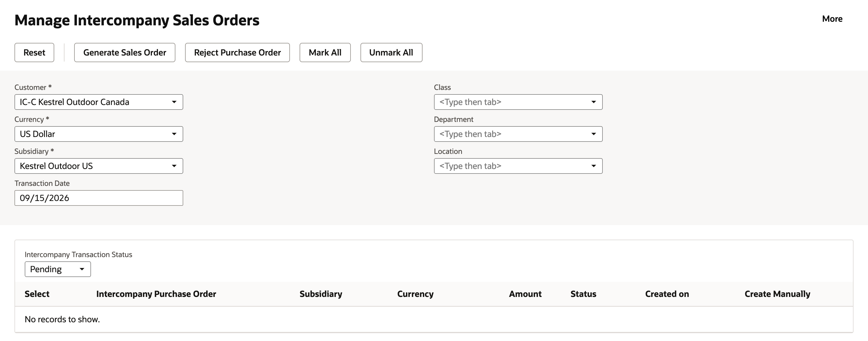Click the Select column header
The image size is (868, 341).
(37, 294)
